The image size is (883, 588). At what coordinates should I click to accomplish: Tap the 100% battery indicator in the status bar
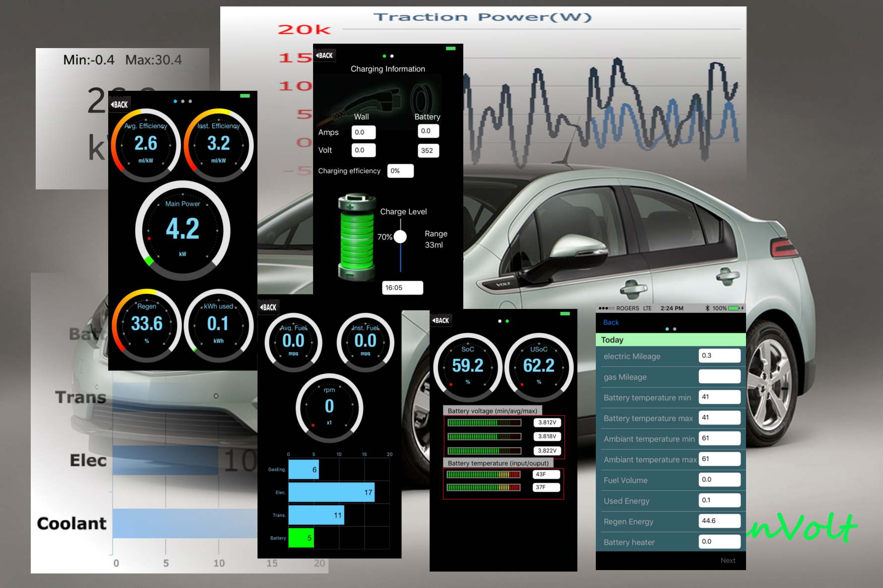(723, 308)
